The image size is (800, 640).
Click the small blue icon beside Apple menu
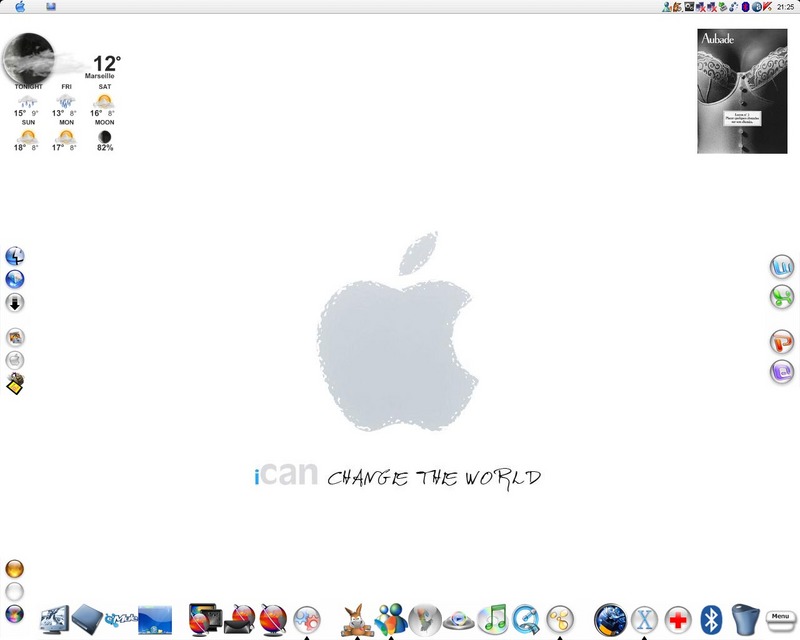click(51, 7)
